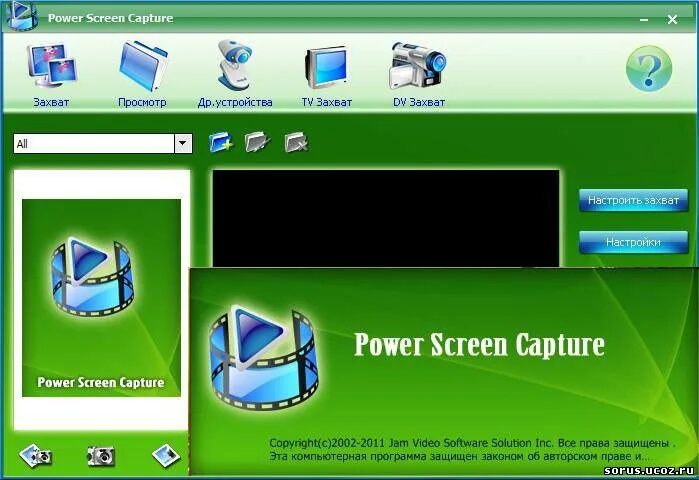Image resolution: width=699 pixels, height=480 pixels.
Task: Open the Просмотр folder viewer
Action: 142,75
